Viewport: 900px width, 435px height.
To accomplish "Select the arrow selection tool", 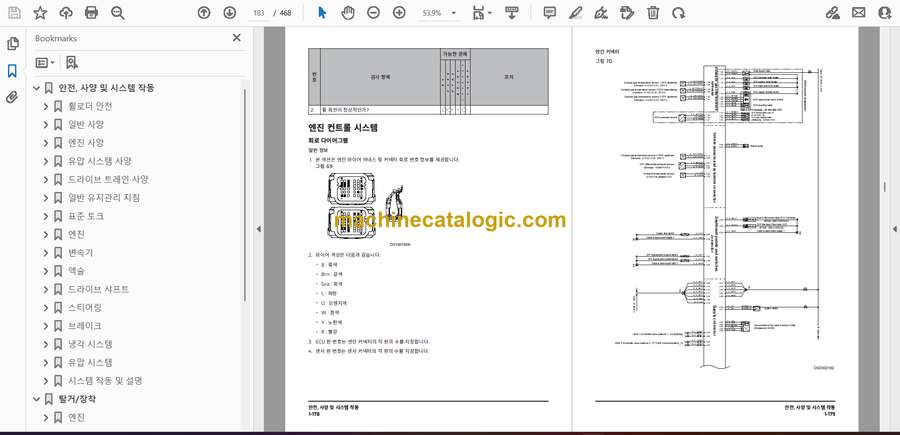I will click(322, 13).
